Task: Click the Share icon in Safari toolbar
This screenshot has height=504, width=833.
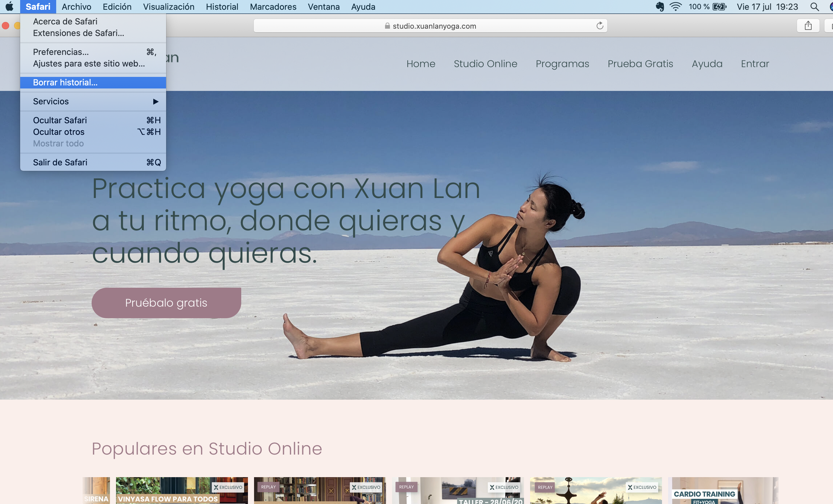Action: [x=808, y=26]
